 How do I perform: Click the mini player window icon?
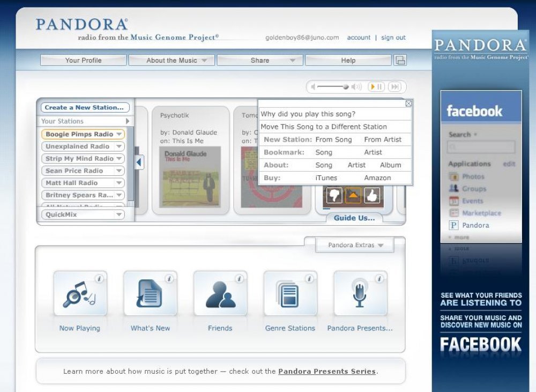tap(400, 60)
